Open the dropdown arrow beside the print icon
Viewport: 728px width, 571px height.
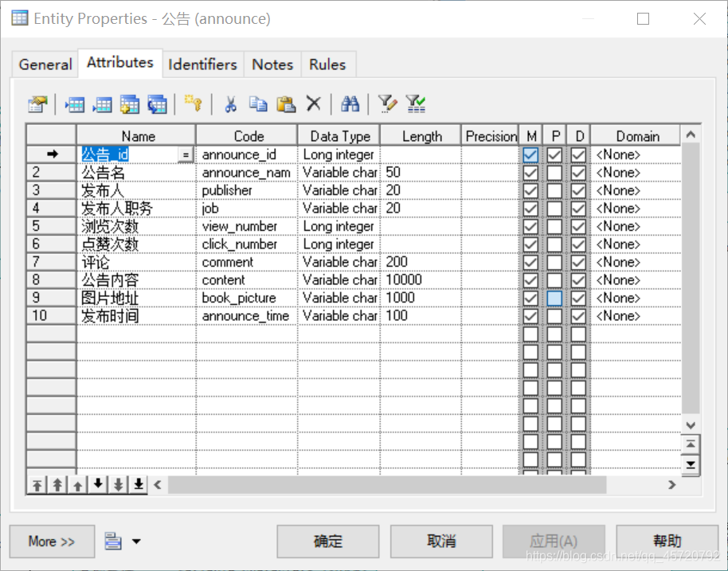coord(136,542)
